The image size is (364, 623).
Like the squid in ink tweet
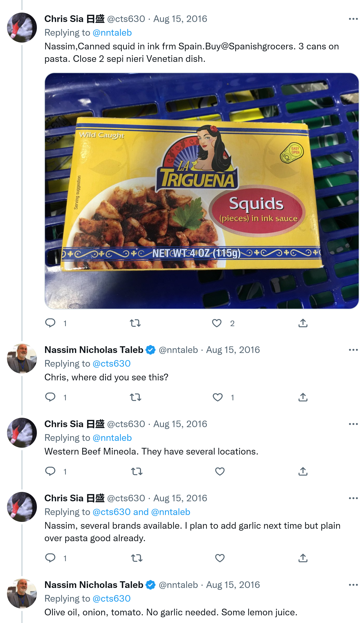(x=217, y=323)
